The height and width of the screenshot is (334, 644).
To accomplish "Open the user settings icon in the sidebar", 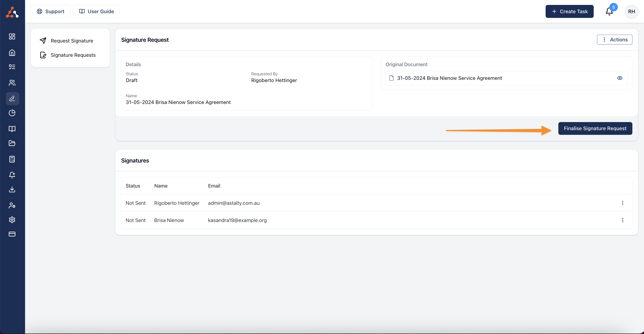I will [12, 205].
